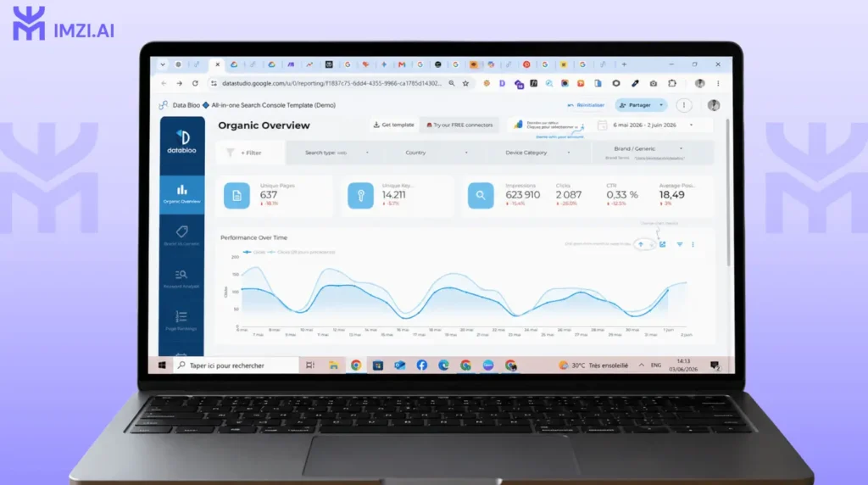Click the change chart export icon

tap(663, 244)
